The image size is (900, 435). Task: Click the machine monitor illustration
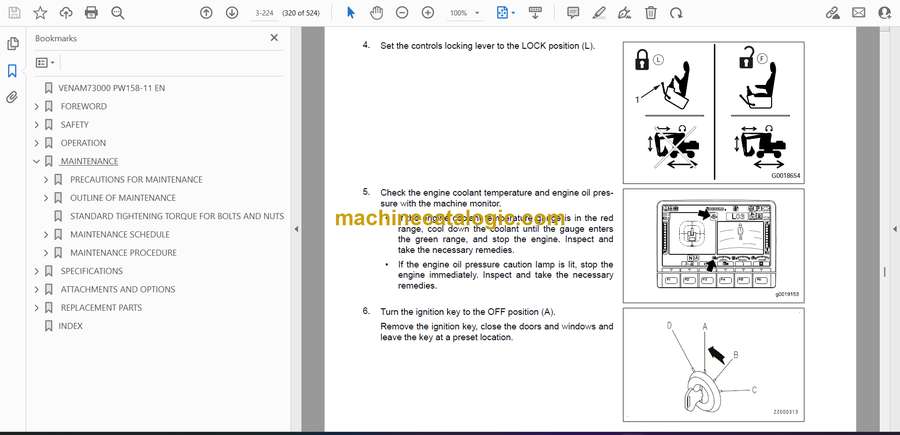point(713,246)
